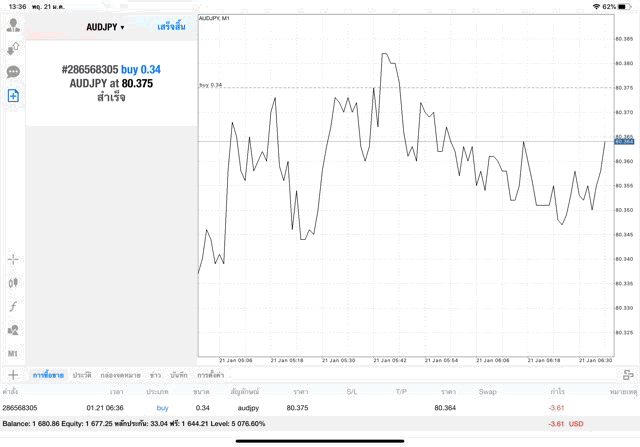
Task: Switch to the การตั้งค่า tab
Action: pos(211,375)
